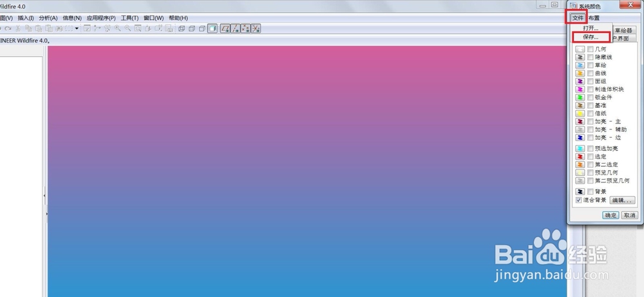Click the 预览几何 color swatch
644x297 pixels.
580,173
